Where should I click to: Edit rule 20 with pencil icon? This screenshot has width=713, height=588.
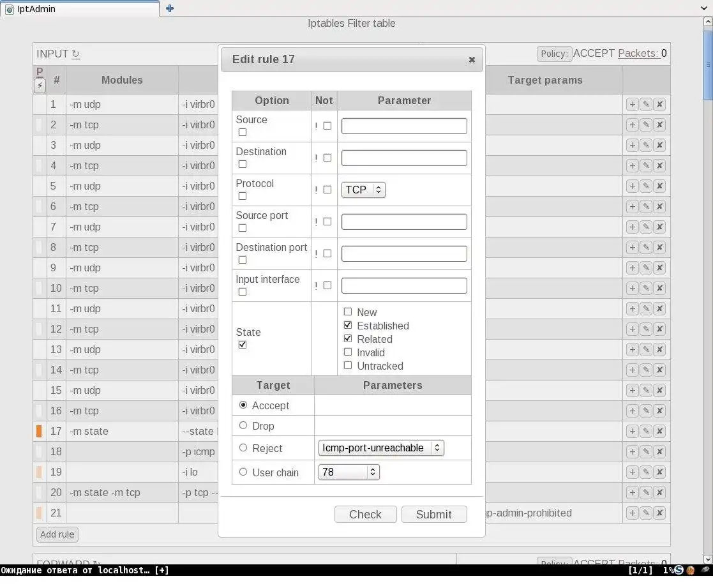tap(646, 492)
